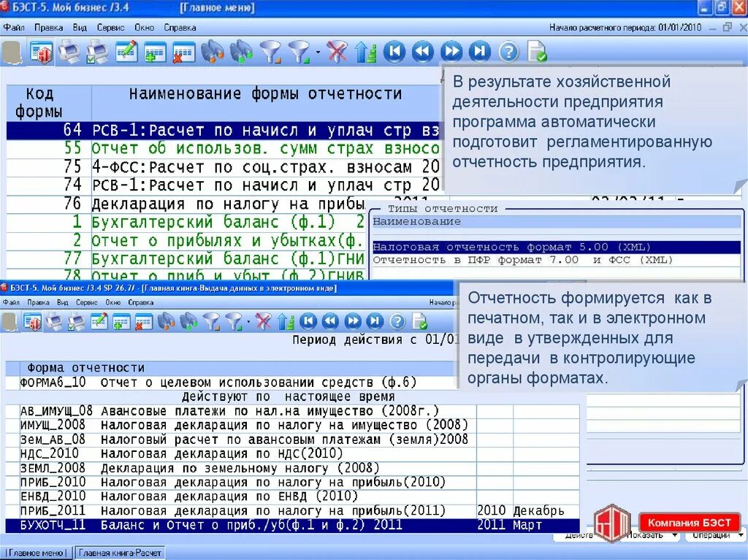Jump to first record in upper toolbar
Viewport: 748px width, 560px height.
[394, 52]
